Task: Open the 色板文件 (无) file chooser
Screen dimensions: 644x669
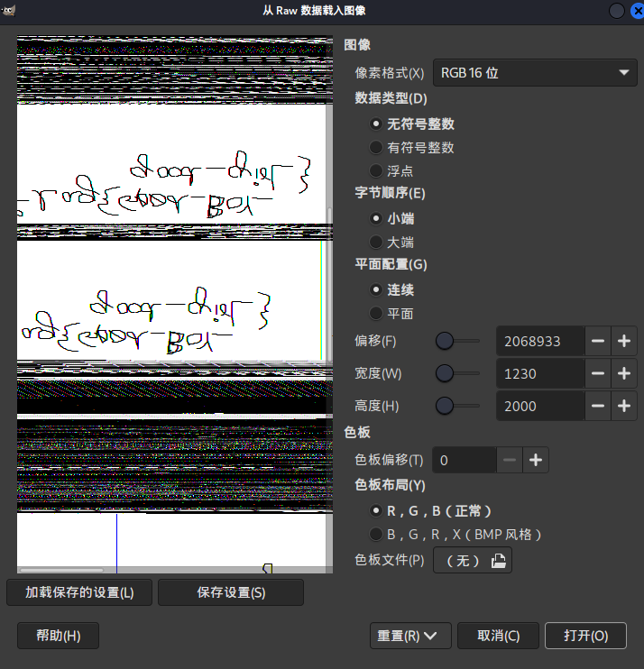Action: point(473,560)
